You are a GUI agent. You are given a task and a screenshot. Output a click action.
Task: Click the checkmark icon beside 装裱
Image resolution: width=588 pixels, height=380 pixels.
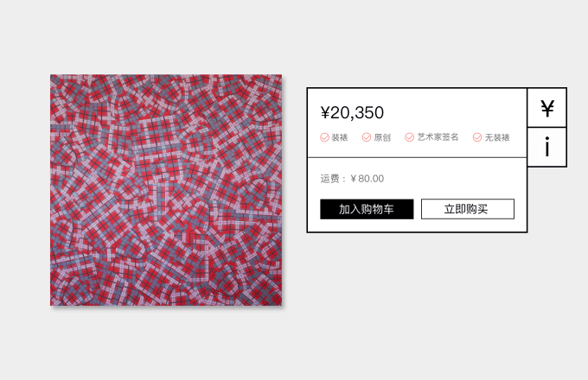(x=324, y=137)
